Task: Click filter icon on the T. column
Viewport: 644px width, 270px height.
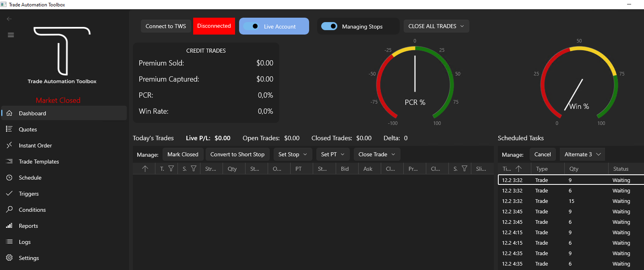Action: 171,169
